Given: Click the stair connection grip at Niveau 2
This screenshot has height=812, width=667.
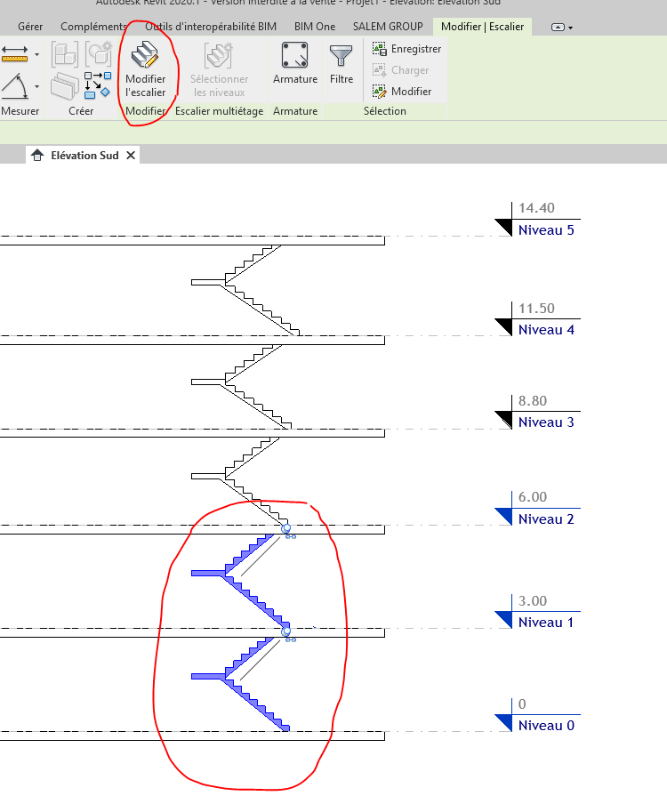Looking at the screenshot, I should 286,529.
